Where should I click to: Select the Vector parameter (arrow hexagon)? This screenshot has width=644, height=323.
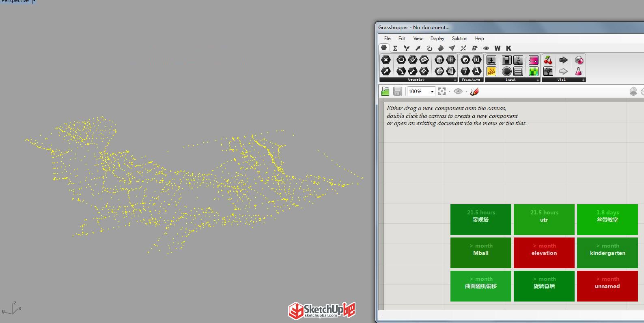[386, 71]
